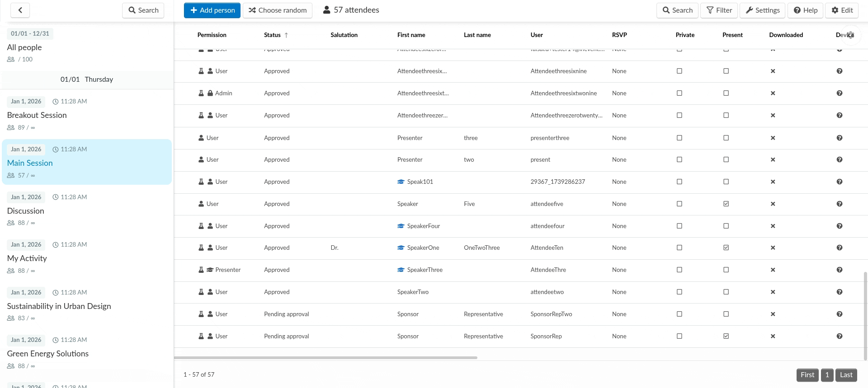Check Private box for SponsorRepTwo
Viewport: 868px width, 388px height.
point(679,314)
